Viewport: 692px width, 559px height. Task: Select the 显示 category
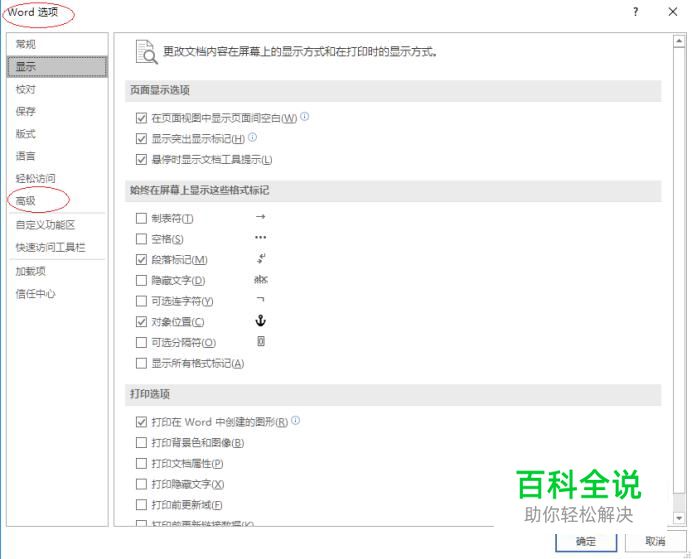pyautogui.click(x=57, y=67)
